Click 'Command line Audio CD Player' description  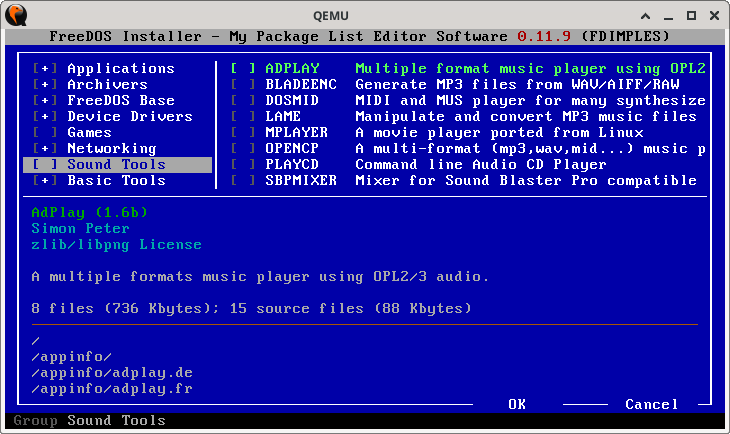coord(481,164)
